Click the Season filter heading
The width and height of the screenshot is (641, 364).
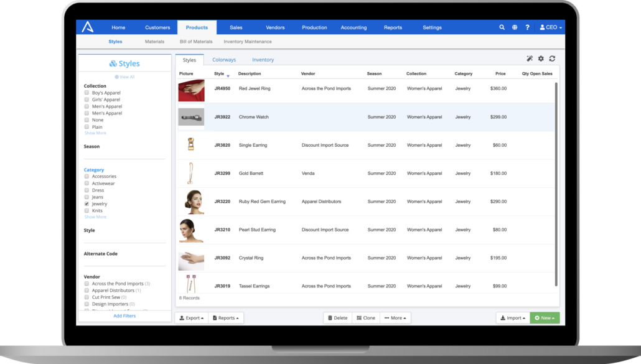pyautogui.click(x=91, y=146)
